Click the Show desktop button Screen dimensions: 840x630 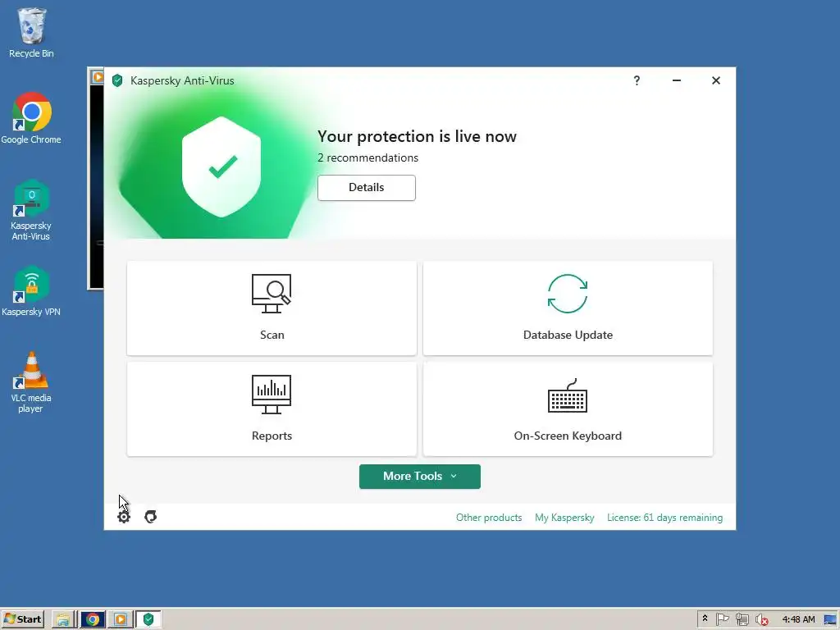830,619
